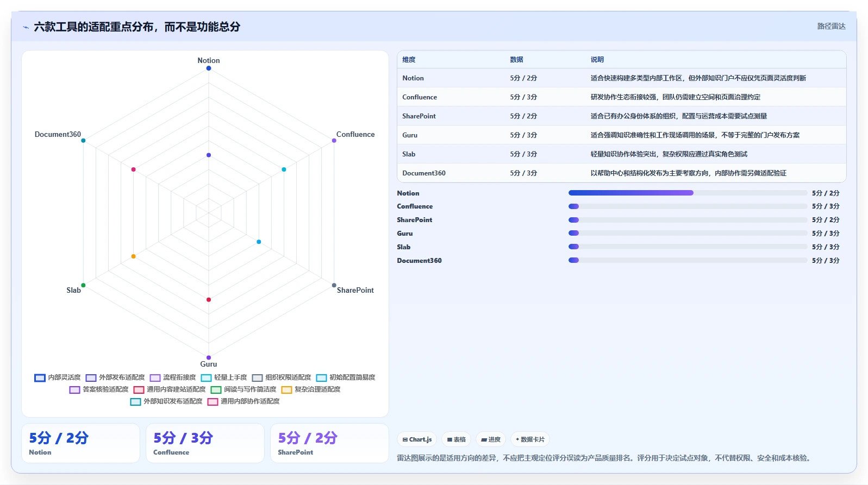The height and width of the screenshot is (485, 868).
Task: Click the Slab axis label on radar
Action: [73, 290]
